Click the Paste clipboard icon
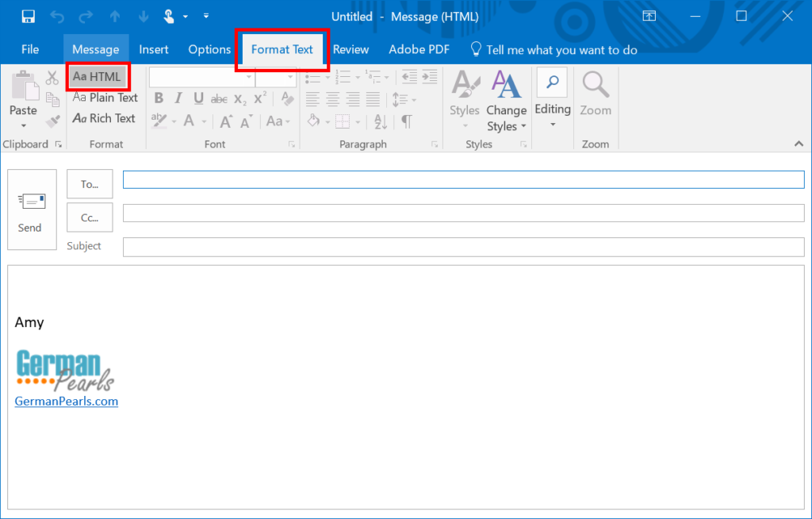The height and width of the screenshot is (519, 812). pyautogui.click(x=24, y=86)
